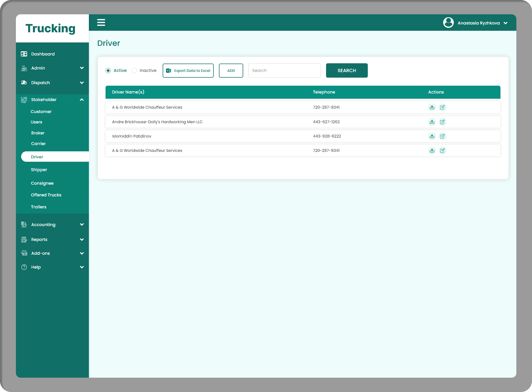532x392 pixels.
Task: Click Islomiddin Patidinov driver name
Action: coord(132,136)
